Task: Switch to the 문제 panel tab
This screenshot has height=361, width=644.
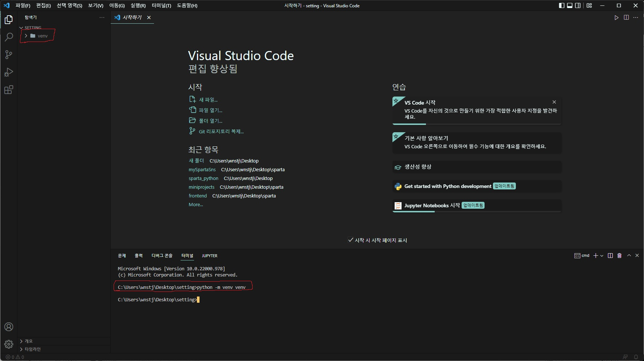Action: [x=122, y=256]
